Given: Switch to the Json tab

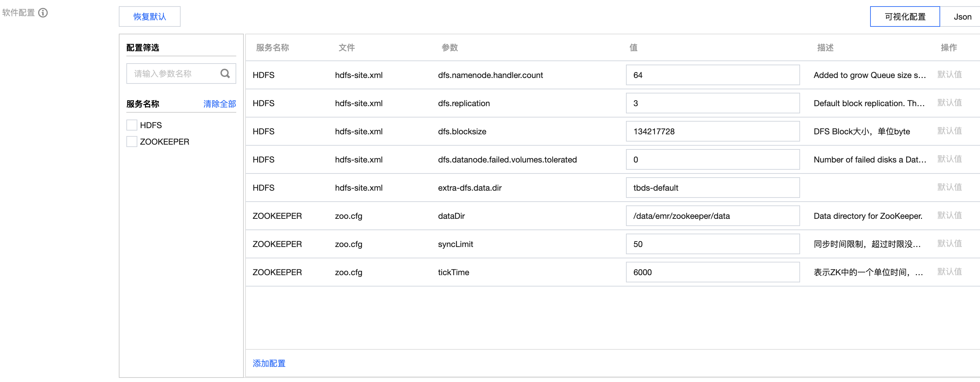Looking at the screenshot, I should click(962, 17).
